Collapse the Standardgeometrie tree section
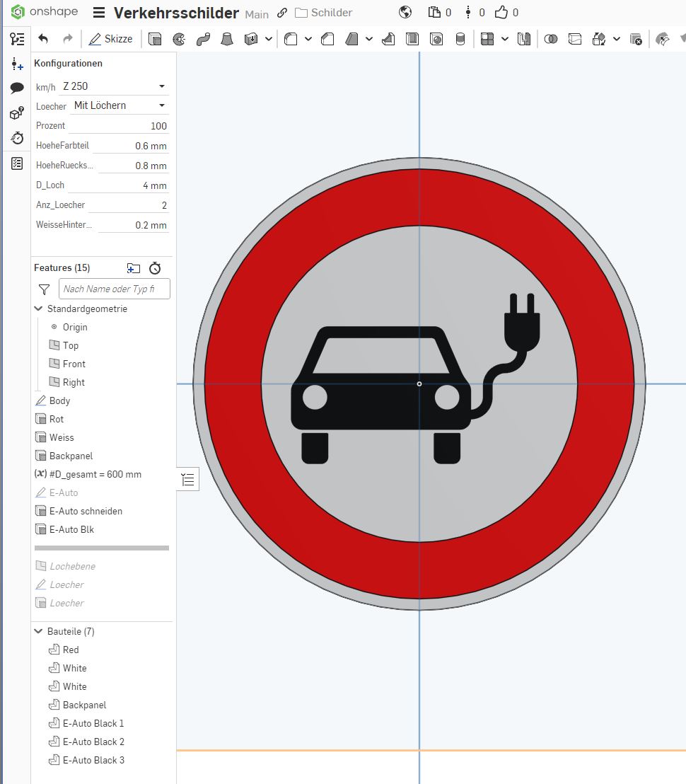The image size is (686, 784). (x=37, y=309)
